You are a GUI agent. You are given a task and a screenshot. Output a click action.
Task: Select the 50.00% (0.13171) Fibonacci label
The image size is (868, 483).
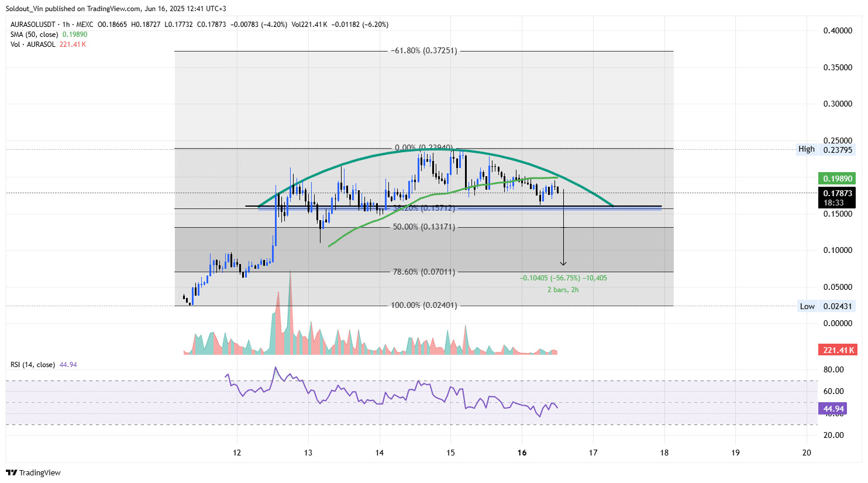pyautogui.click(x=424, y=227)
